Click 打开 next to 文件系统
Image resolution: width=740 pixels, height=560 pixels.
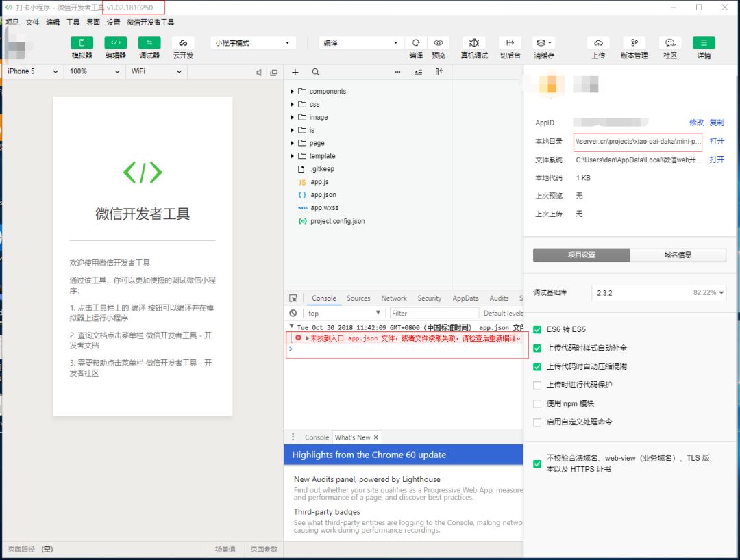717,160
